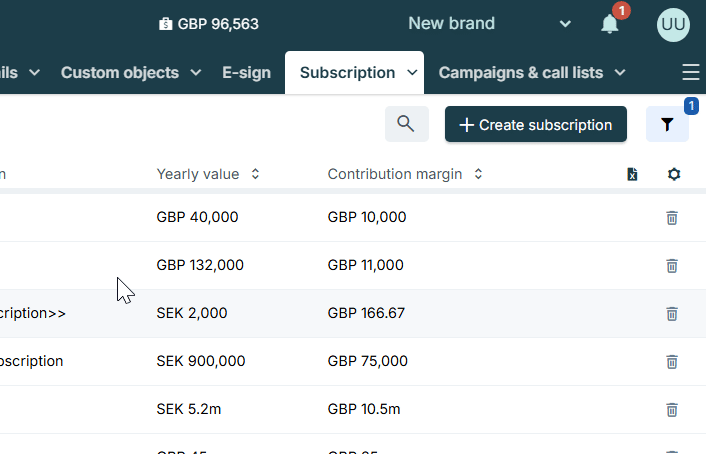
Task: Sort by Yearly value column
Action: coord(255,174)
